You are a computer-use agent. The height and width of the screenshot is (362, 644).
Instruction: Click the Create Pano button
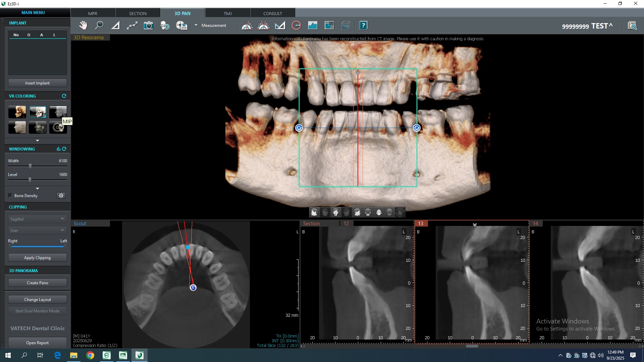click(x=38, y=283)
